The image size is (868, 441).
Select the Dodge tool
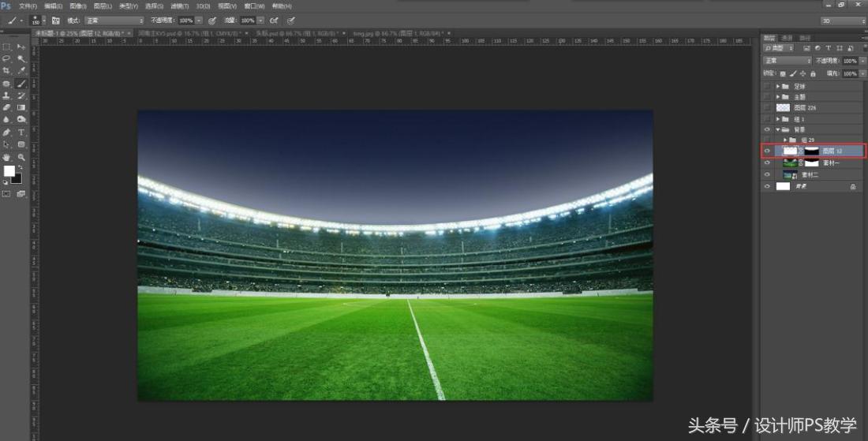tap(21, 119)
